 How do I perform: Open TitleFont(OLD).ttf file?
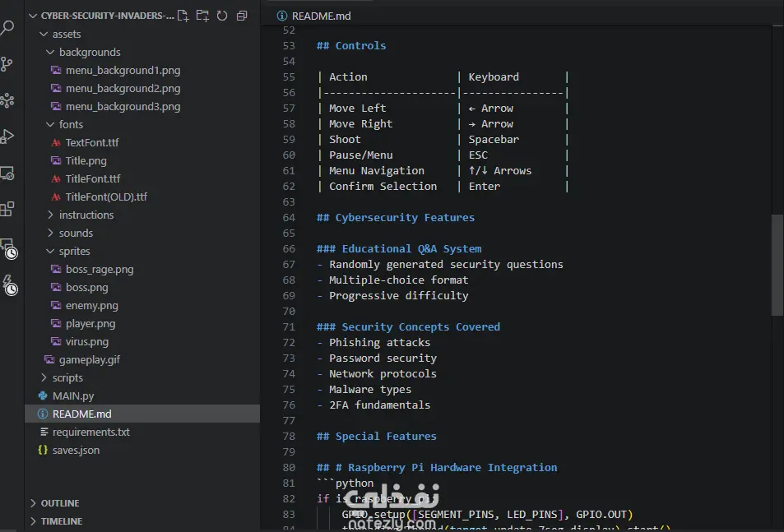106,197
